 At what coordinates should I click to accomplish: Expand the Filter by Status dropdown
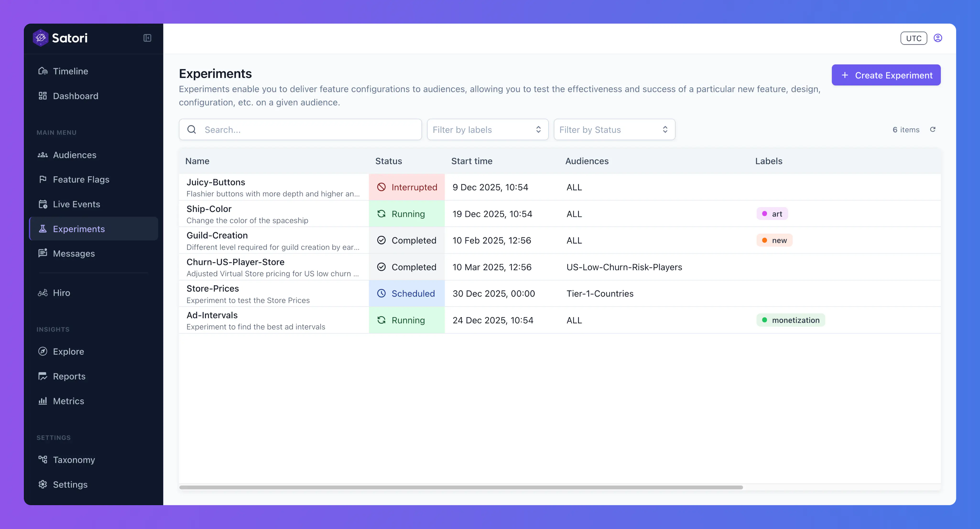coord(614,130)
